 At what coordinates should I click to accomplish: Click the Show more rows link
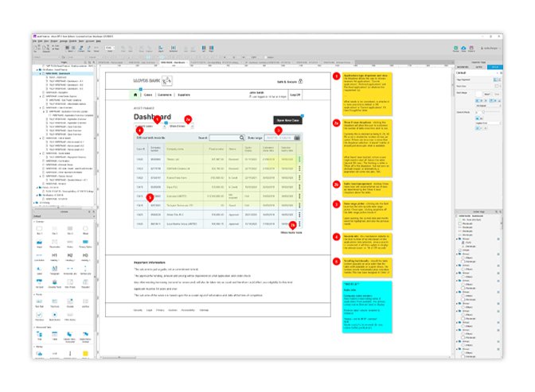coord(291,232)
